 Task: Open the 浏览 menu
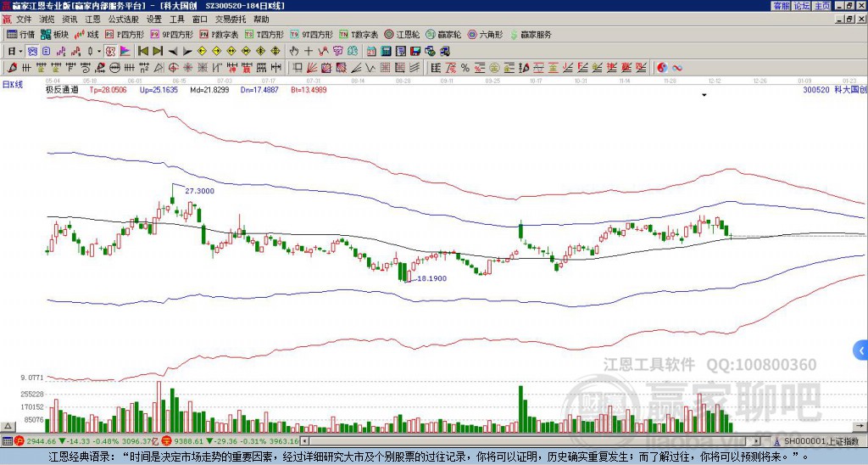click(x=47, y=20)
